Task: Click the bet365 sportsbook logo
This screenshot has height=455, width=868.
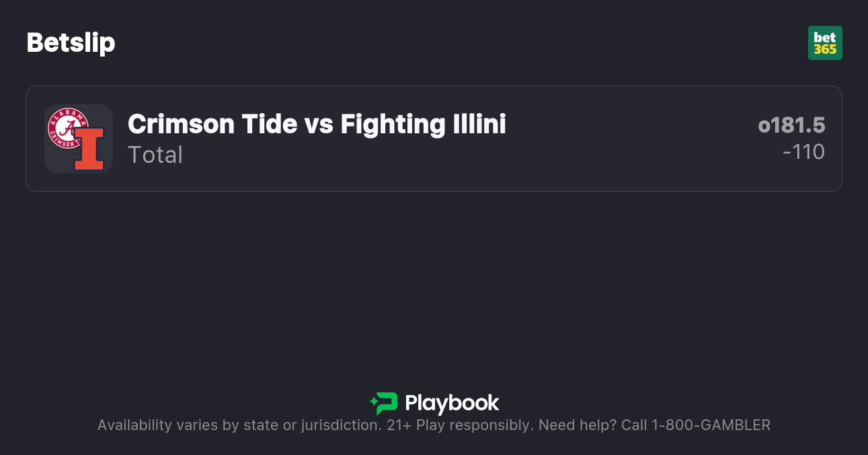Action: pyautogui.click(x=825, y=43)
